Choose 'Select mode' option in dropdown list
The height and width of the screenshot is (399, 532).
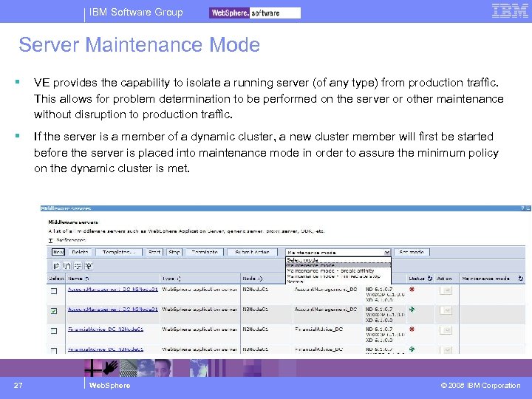point(338,260)
